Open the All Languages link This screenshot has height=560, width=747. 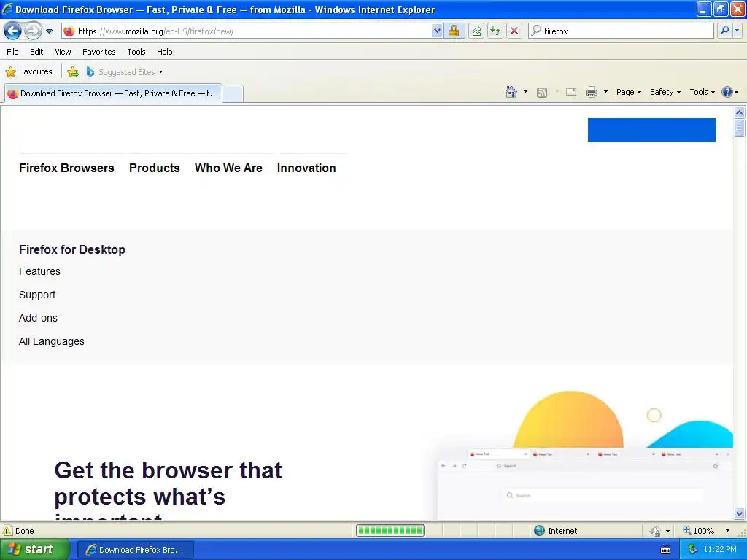pos(52,341)
